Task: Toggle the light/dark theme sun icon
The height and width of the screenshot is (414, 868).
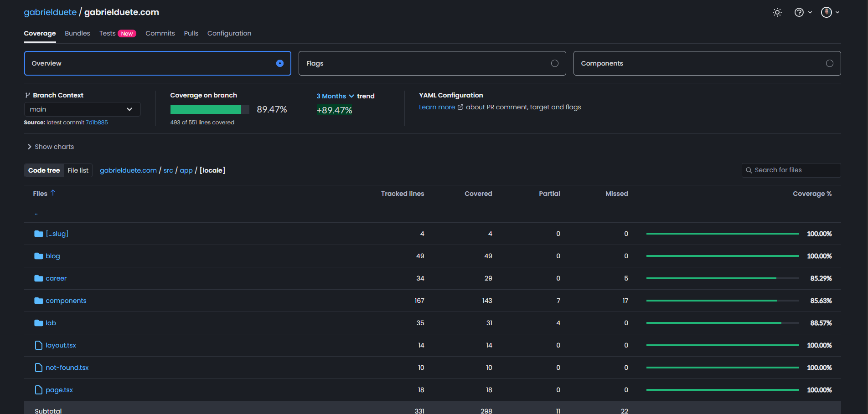Action: [x=777, y=12]
